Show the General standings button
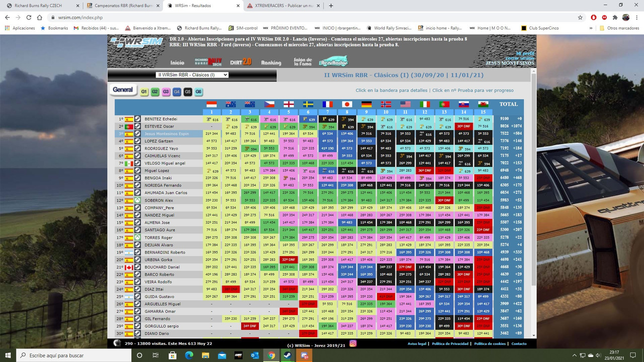The width and height of the screenshot is (644, 362). coord(123,90)
